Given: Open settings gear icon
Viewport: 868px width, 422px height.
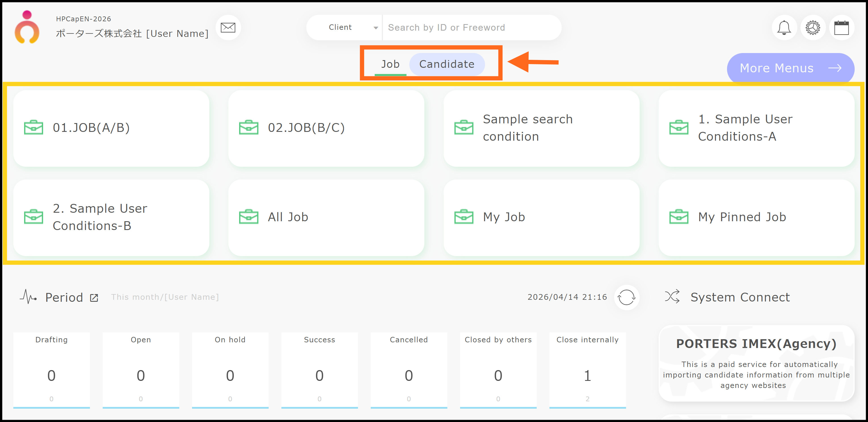Looking at the screenshot, I should point(813,28).
